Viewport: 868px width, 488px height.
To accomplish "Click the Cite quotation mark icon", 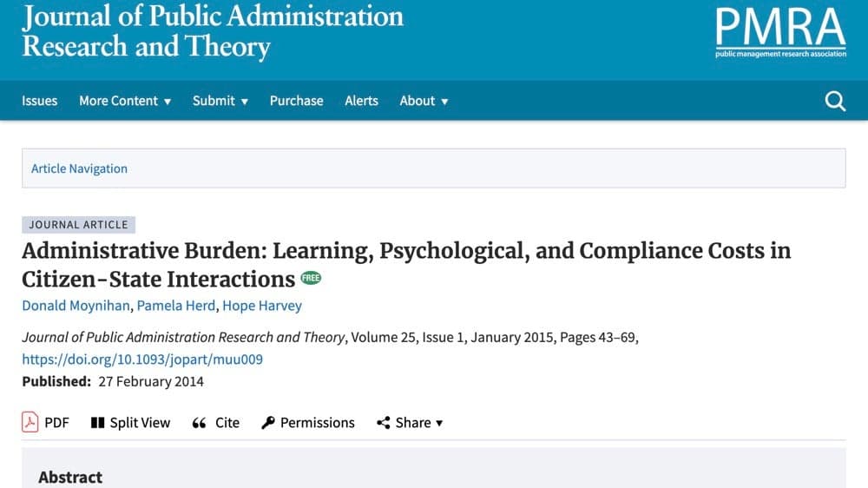I will 199,423.
